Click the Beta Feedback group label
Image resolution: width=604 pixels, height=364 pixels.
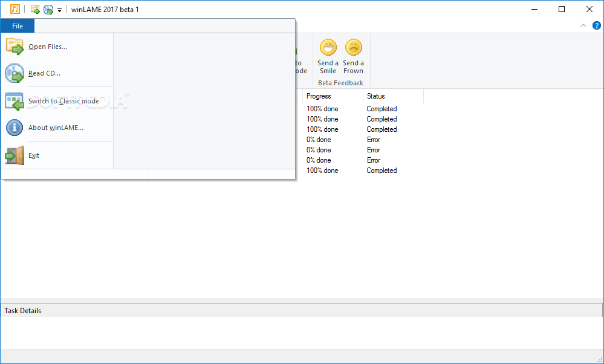(340, 83)
